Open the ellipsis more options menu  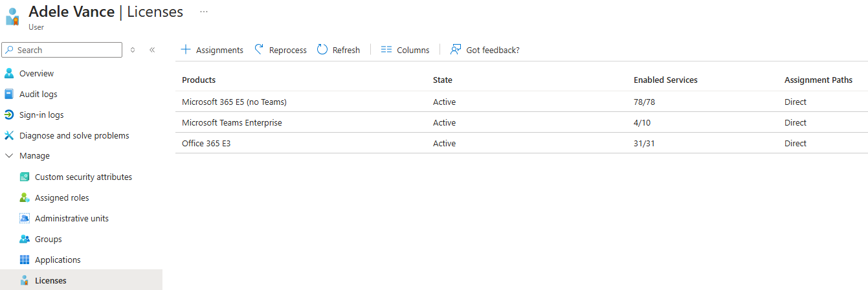click(x=204, y=12)
